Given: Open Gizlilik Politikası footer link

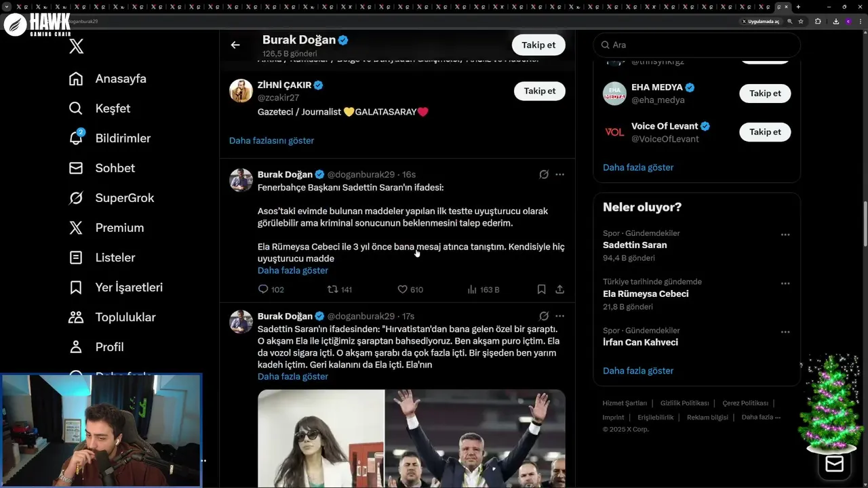Looking at the screenshot, I should coord(684,403).
